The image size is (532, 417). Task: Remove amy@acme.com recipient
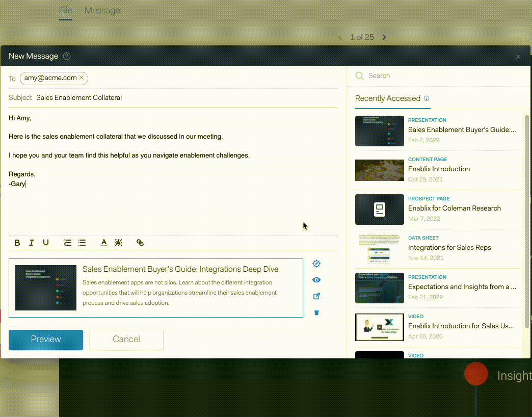pos(82,77)
